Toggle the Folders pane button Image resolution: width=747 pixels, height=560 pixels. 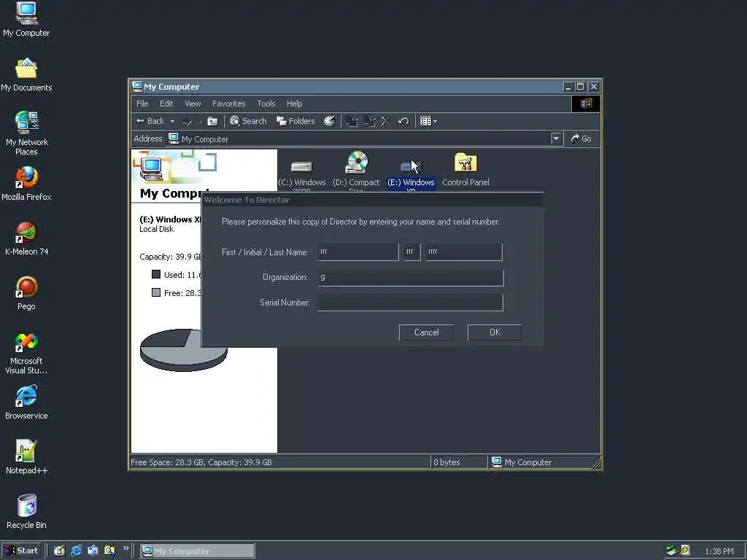click(x=296, y=122)
